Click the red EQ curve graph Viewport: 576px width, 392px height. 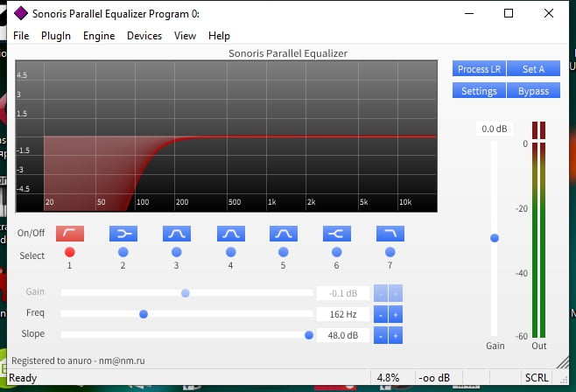tap(226, 136)
